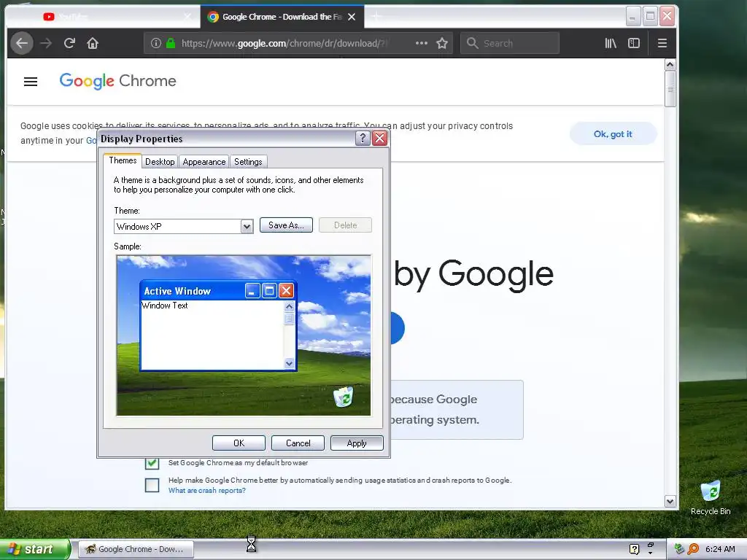Open the browser hamburger menu
Screen dimensions: 747x560
pos(662,43)
